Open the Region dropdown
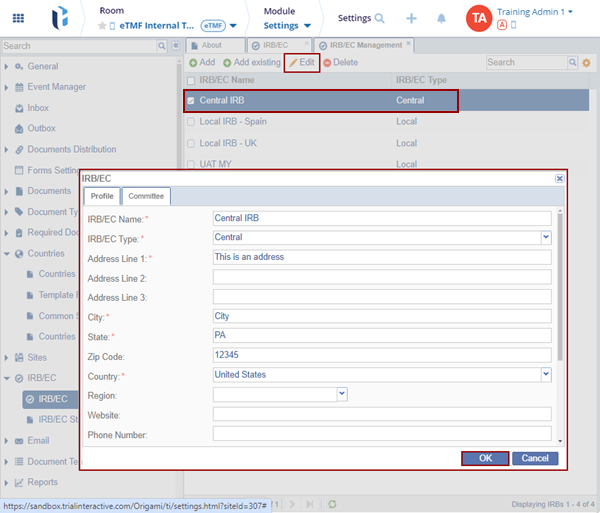600x513 pixels. (x=341, y=394)
